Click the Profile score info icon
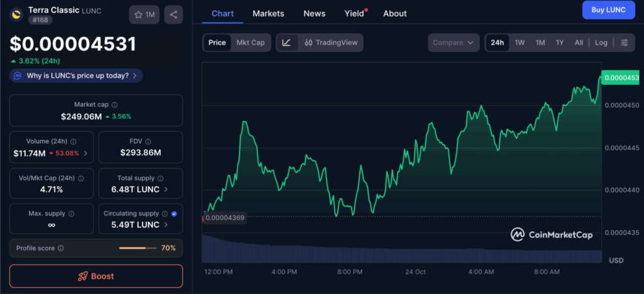Image resolution: width=644 pixels, height=294 pixels. [x=61, y=248]
